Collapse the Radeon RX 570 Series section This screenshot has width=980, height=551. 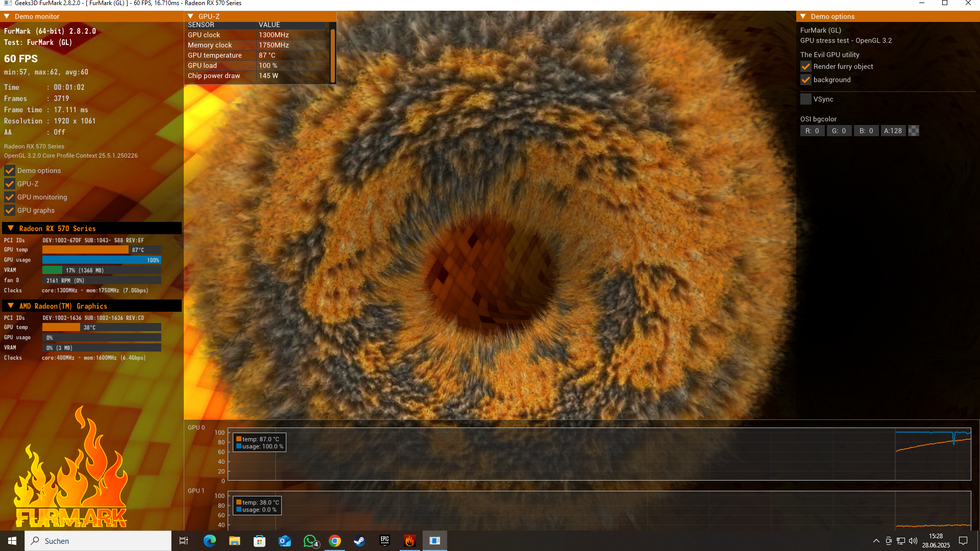point(11,229)
